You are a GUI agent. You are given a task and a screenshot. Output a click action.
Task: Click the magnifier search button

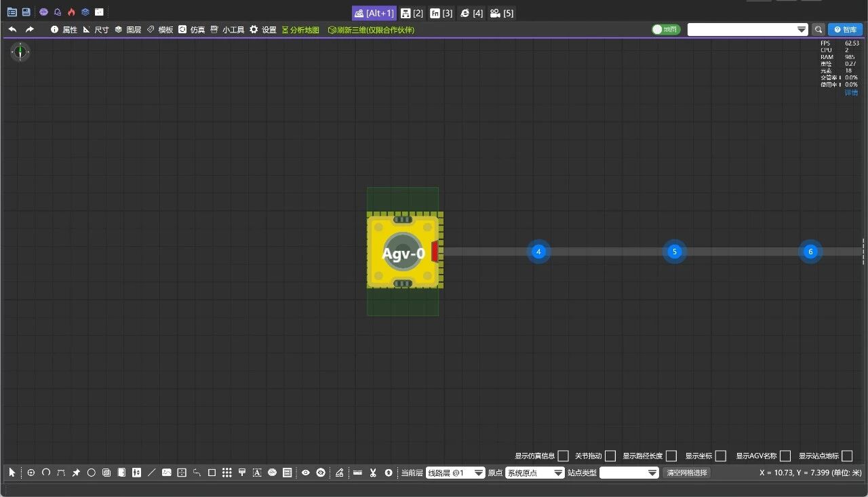pyautogui.click(x=818, y=30)
